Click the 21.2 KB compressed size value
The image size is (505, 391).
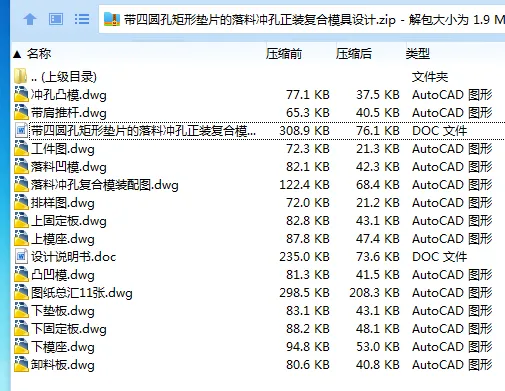tap(378, 203)
